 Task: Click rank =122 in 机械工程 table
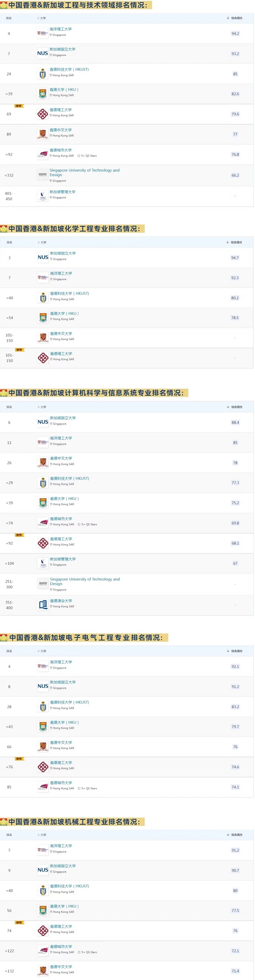tap(9, 951)
